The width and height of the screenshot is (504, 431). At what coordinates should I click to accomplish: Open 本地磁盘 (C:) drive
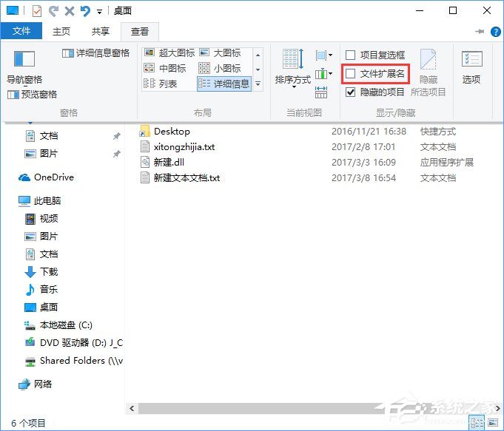[x=58, y=325]
